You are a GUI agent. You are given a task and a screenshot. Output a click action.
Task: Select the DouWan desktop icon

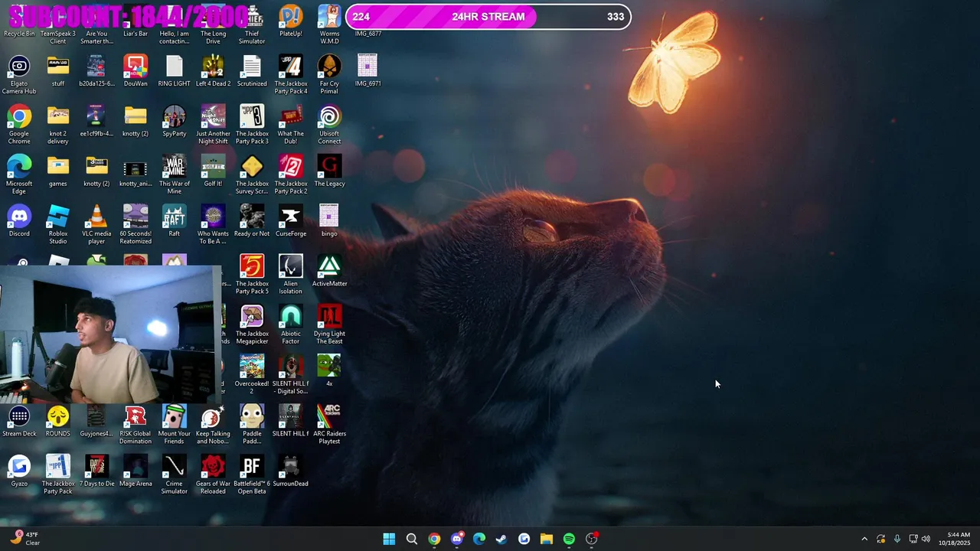[136, 71]
